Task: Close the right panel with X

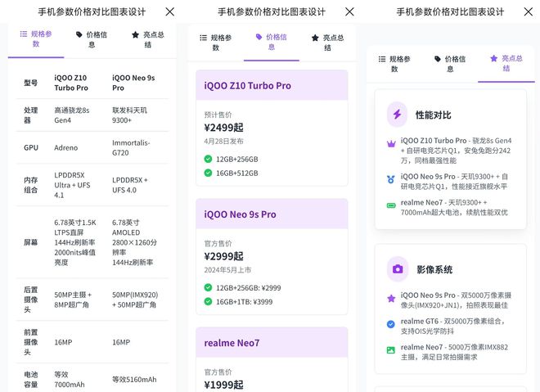Action: 529,12
